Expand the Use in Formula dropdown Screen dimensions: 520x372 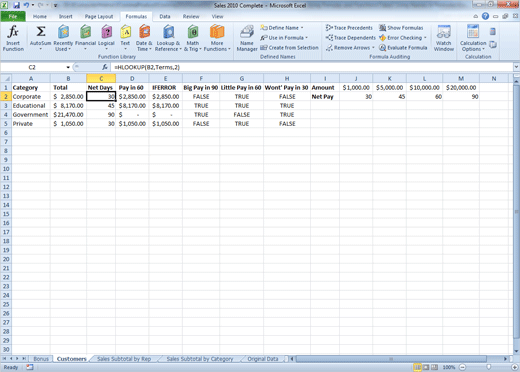coord(306,38)
